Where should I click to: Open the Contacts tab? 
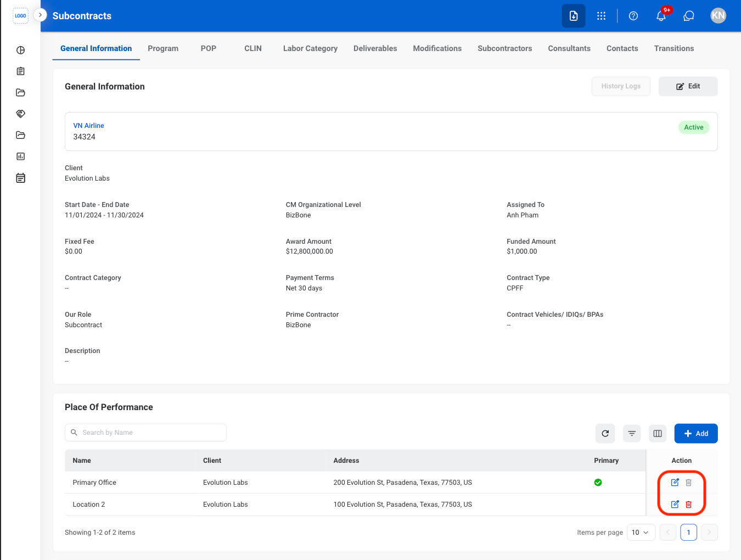[x=622, y=48]
